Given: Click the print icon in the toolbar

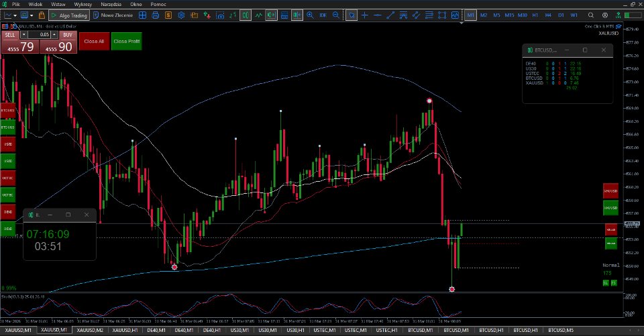Looking at the screenshot, I should click(155, 15).
